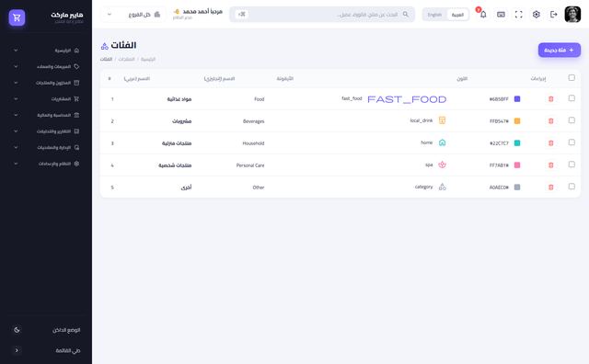Click the local_drink icon in the Beverages row

[x=442, y=120]
